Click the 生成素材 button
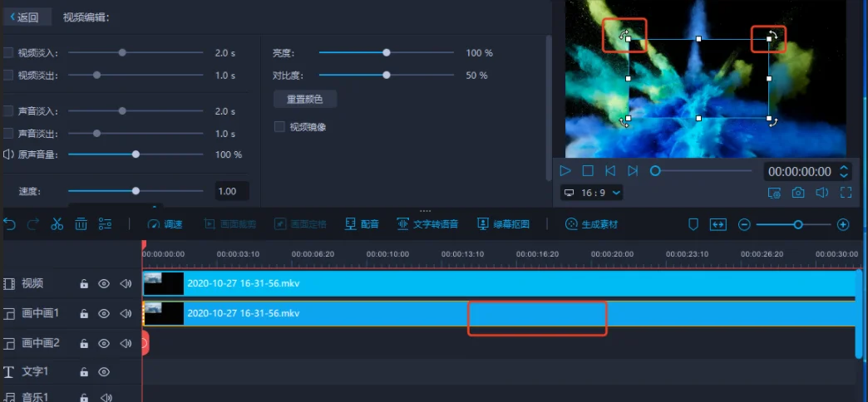Viewport: 868px width, 402px height. tap(591, 224)
